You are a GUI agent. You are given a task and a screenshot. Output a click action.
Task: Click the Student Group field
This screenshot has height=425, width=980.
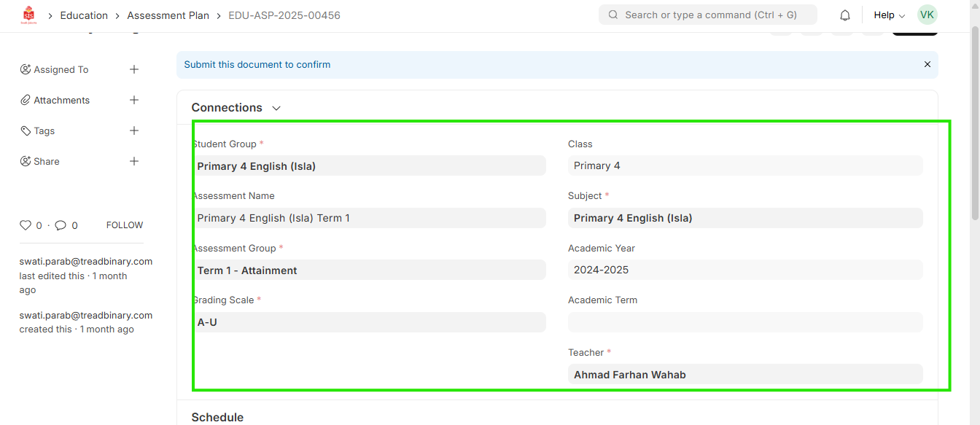[x=370, y=166]
